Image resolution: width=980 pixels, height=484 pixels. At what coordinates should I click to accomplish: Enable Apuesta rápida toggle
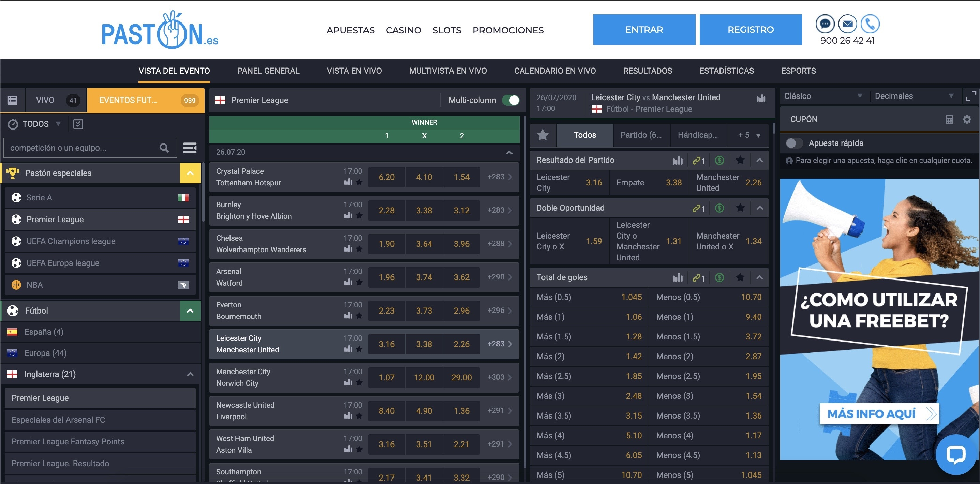(794, 143)
